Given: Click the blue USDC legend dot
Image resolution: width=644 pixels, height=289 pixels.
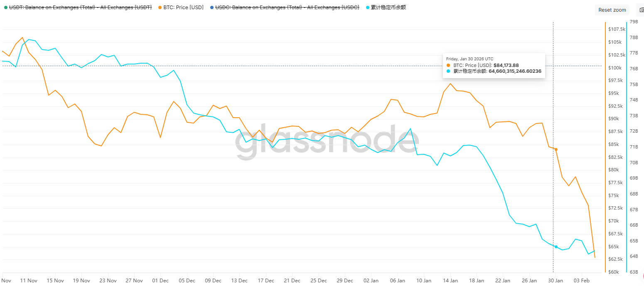Looking at the screenshot, I should 212,7.
